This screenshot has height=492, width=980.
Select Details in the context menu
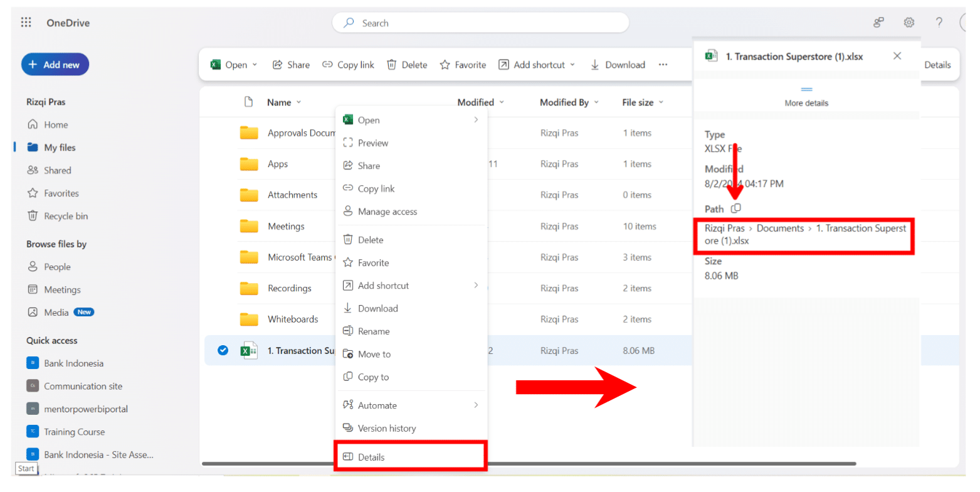[x=411, y=457]
